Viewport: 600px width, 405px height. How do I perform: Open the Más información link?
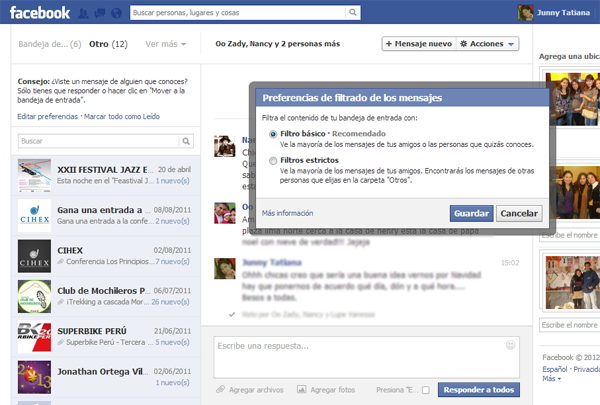pyautogui.click(x=287, y=213)
